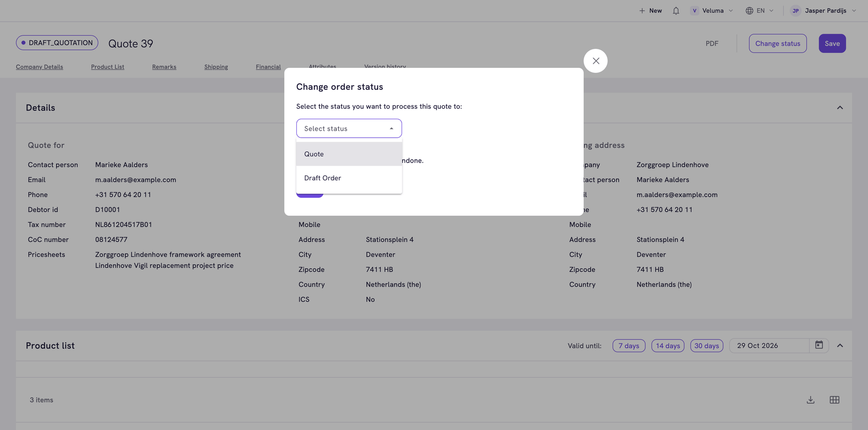Screen dimensions: 868x430
Task: Click the Zorggroep Lindenhove framework agreement pricesheet
Action: click(168, 254)
